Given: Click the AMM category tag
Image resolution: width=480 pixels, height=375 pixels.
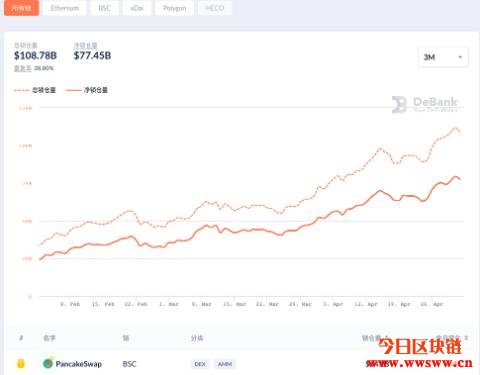Looking at the screenshot, I should pos(225,364).
